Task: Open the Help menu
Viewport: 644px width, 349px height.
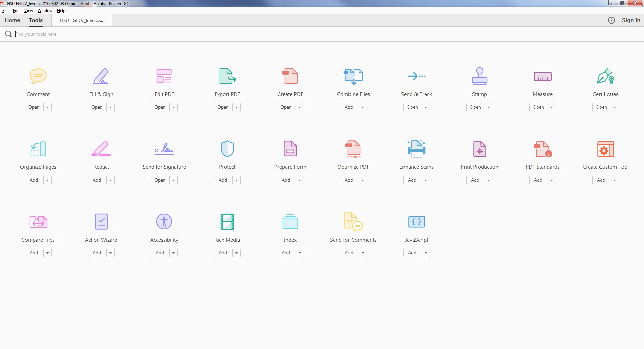Action: coord(61,11)
